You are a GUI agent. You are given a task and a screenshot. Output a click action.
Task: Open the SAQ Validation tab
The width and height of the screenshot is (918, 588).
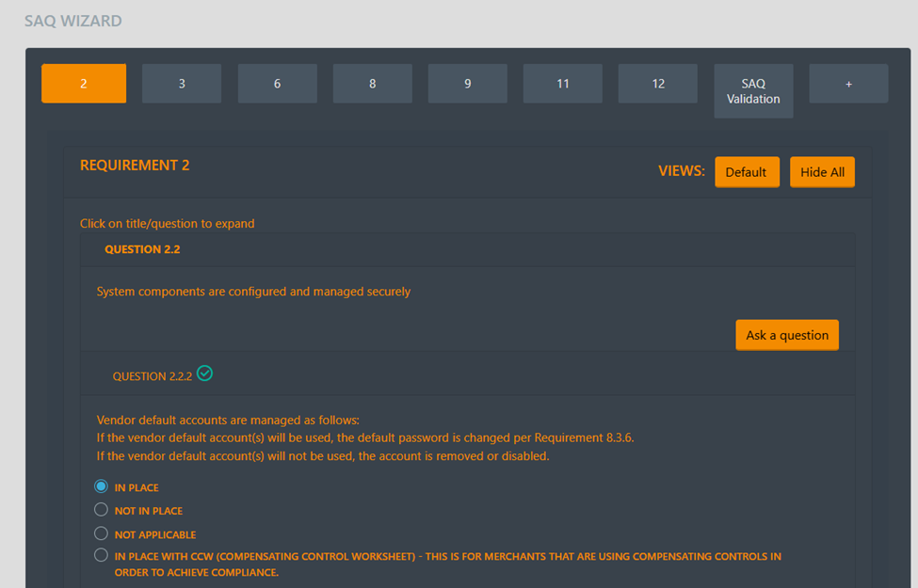click(x=753, y=91)
